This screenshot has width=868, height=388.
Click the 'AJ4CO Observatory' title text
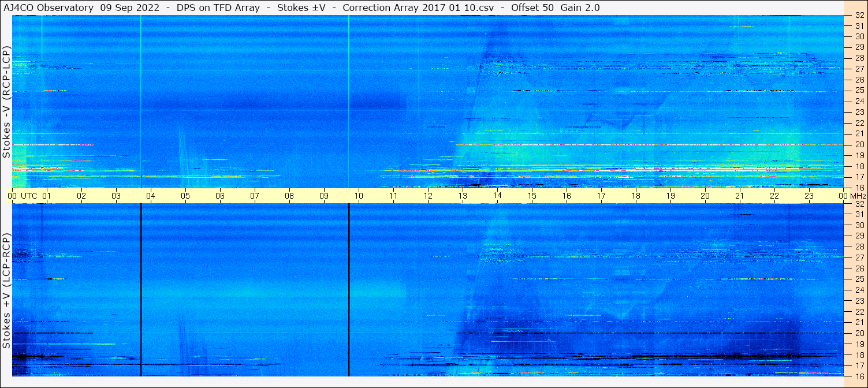pos(49,8)
